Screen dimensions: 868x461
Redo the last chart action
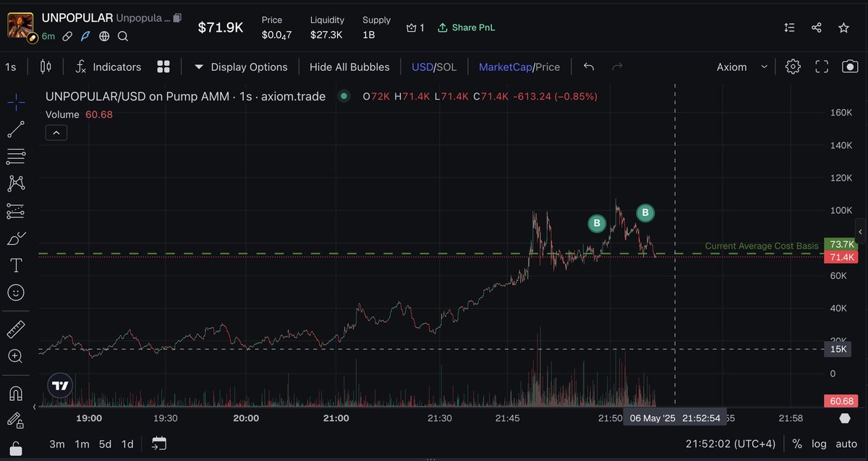pyautogui.click(x=617, y=66)
